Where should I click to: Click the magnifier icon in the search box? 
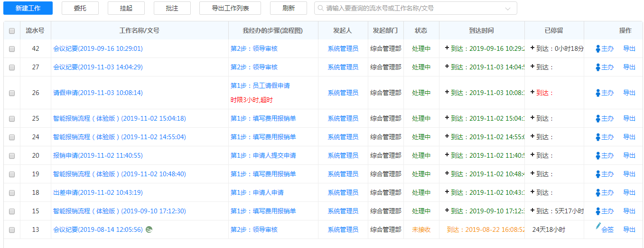click(321, 8)
